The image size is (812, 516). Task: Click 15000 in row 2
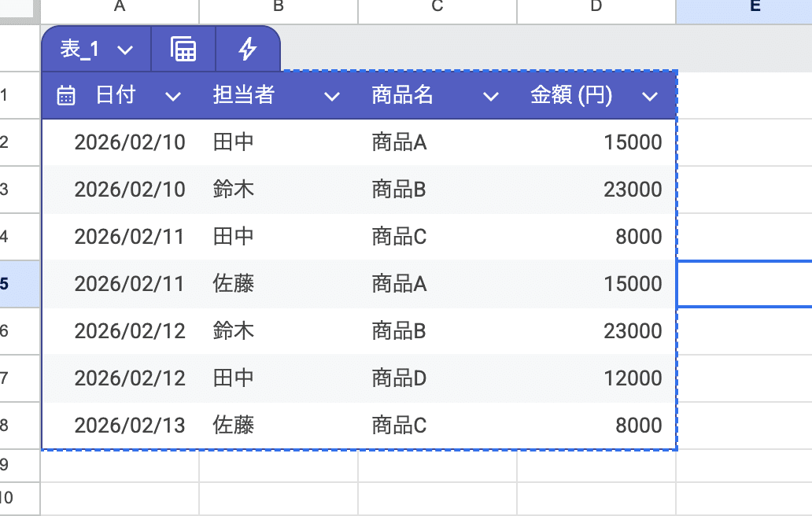[x=633, y=142]
